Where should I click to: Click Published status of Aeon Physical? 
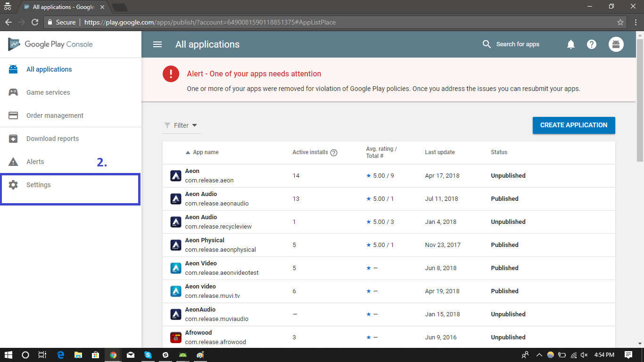click(504, 245)
